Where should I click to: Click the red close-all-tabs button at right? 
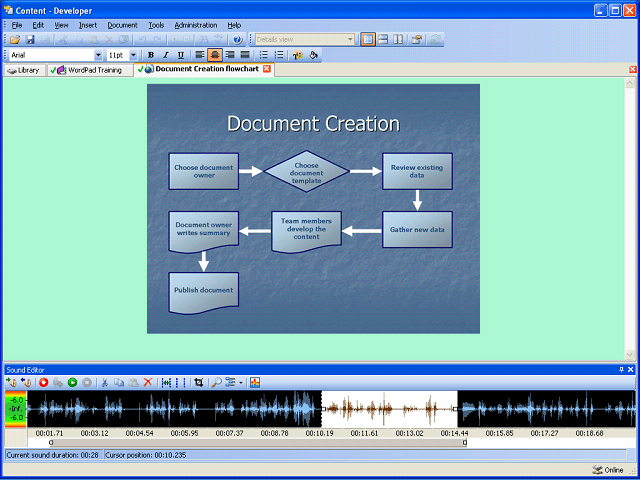pyautogui.click(x=633, y=69)
